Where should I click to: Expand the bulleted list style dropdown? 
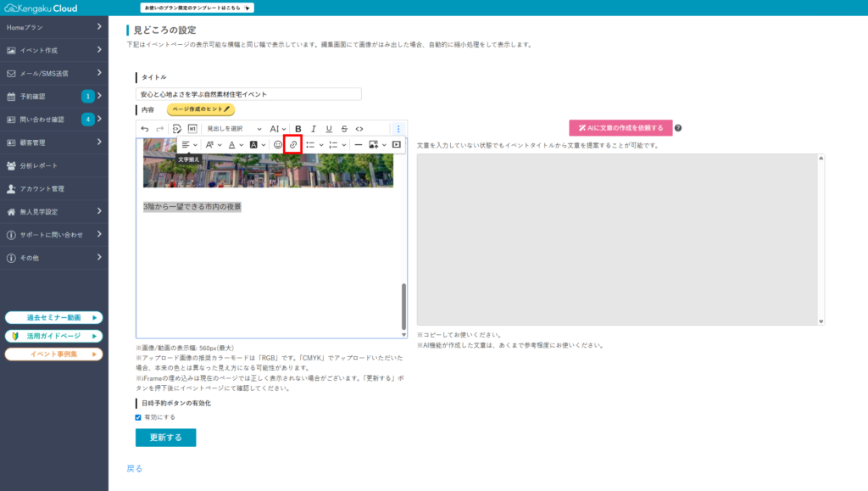coord(314,145)
